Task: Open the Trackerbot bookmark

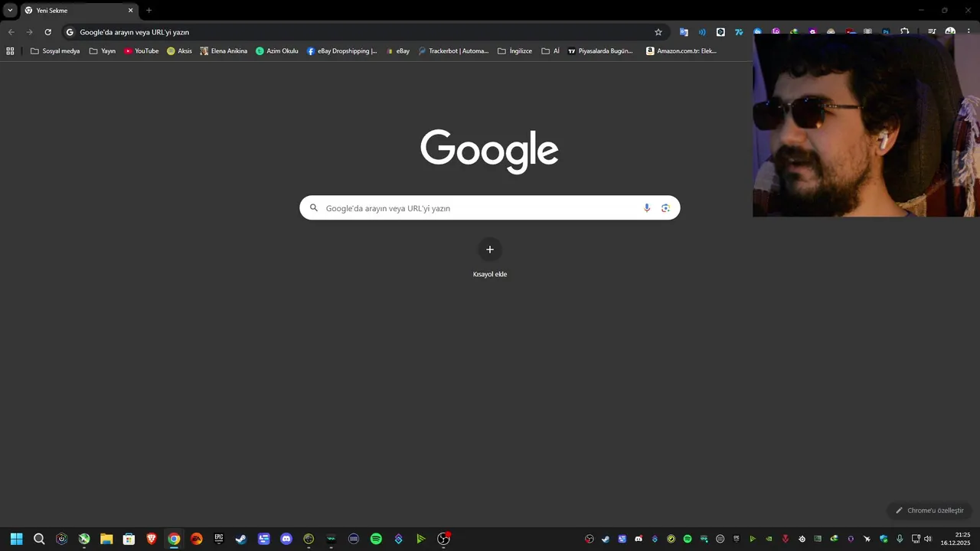Action: pyautogui.click(x=453, y=51)
